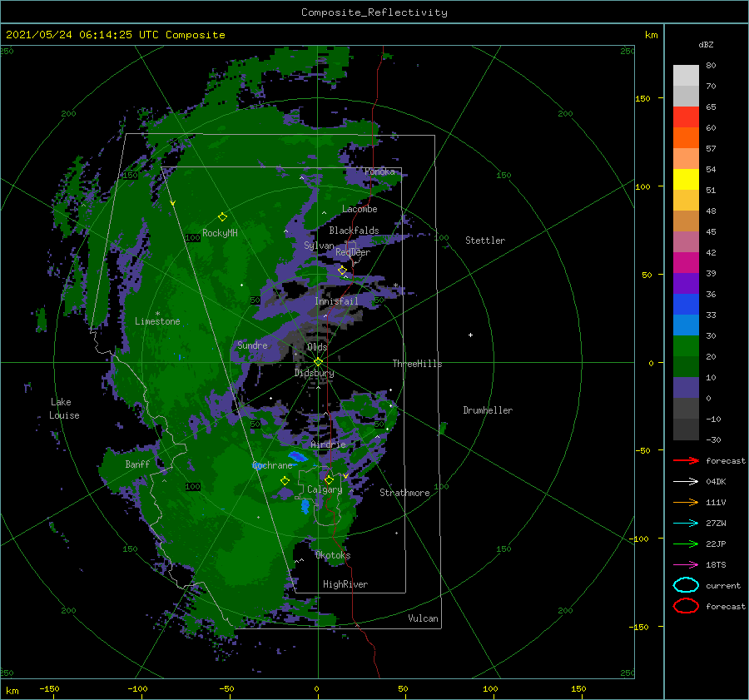Select the orange 57-60 dBZ swatch
This screenshot has width=749, height=700.
coord(686,137)
